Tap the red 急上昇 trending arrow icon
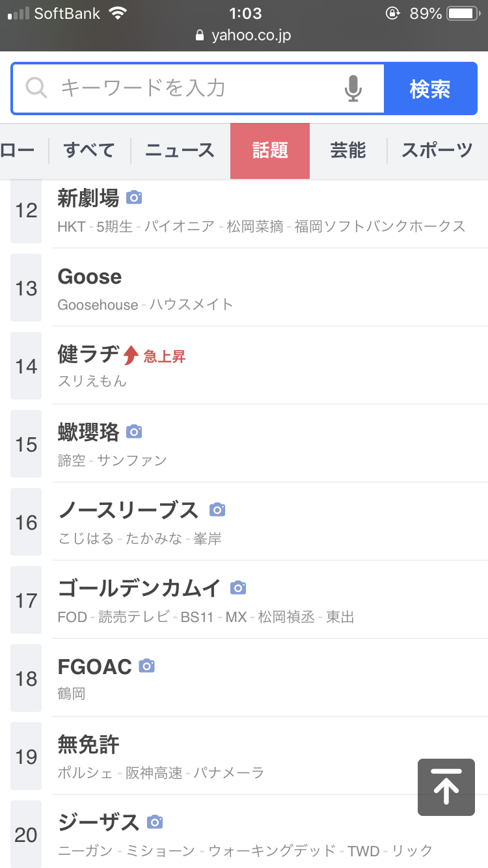Viewport: 488px width, 868px height. 131,355
